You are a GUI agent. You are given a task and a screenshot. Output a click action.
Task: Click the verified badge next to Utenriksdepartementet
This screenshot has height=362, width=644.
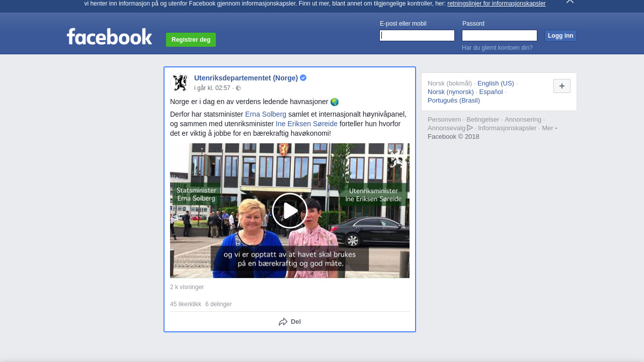click(303, 78)
